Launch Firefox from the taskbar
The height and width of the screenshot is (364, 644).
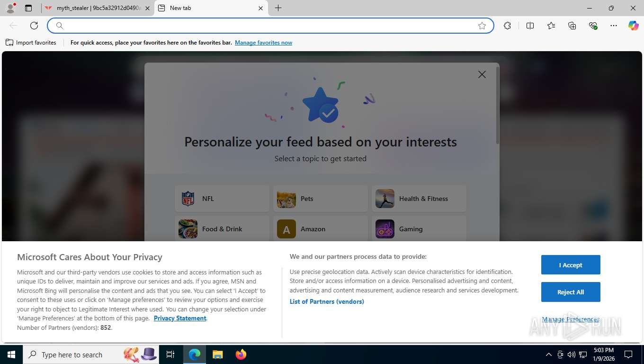(x=241, y=355)
